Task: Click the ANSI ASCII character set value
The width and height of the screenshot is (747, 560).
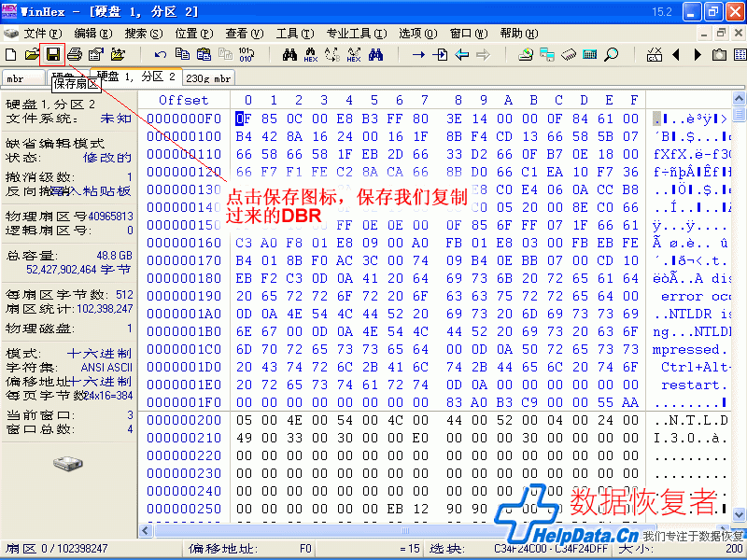Action: [106, 368]
